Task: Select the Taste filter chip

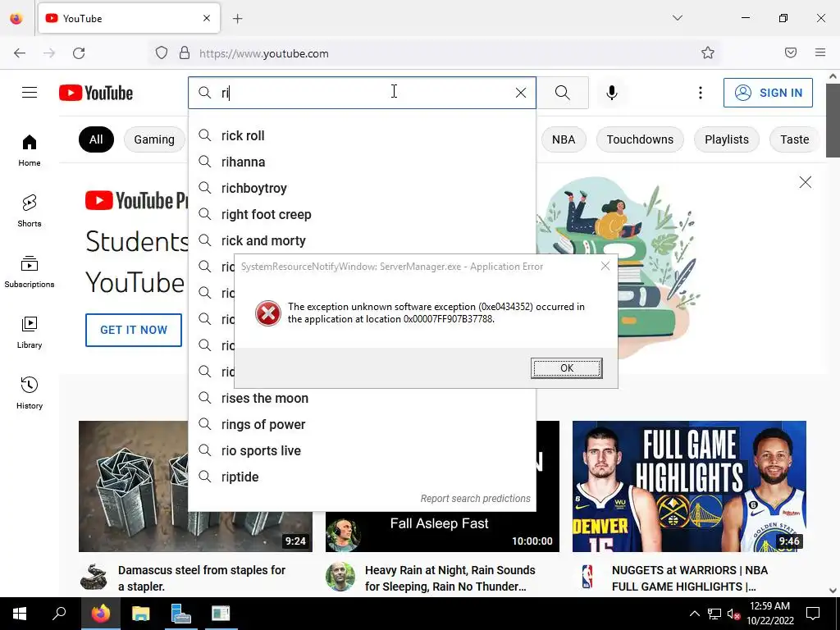Action: 794,139
